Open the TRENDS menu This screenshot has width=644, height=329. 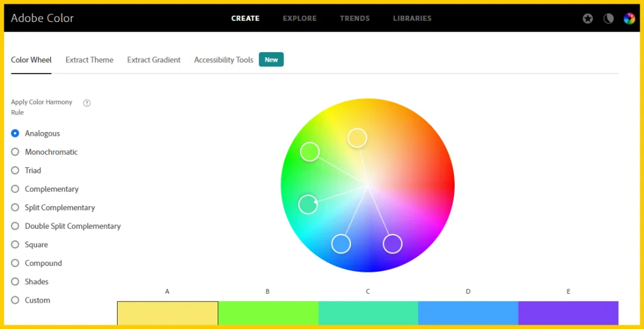pyautogui.click(x=355, y=18)
